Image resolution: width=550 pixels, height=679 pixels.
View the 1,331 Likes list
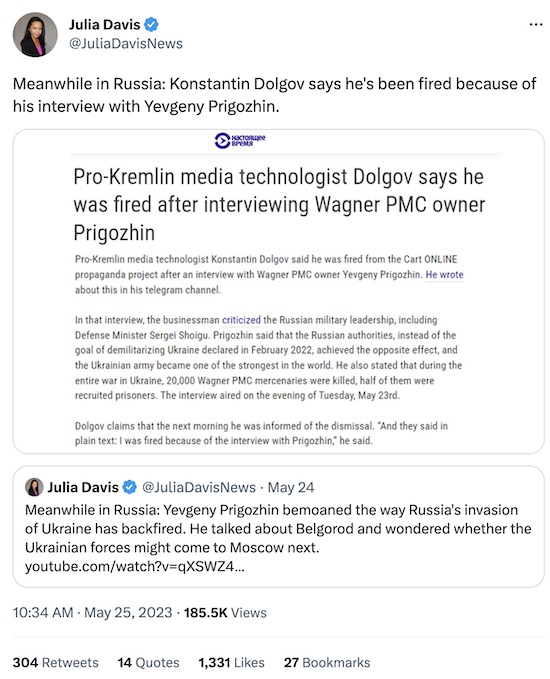pyautogui.click(x=231, y=663)
